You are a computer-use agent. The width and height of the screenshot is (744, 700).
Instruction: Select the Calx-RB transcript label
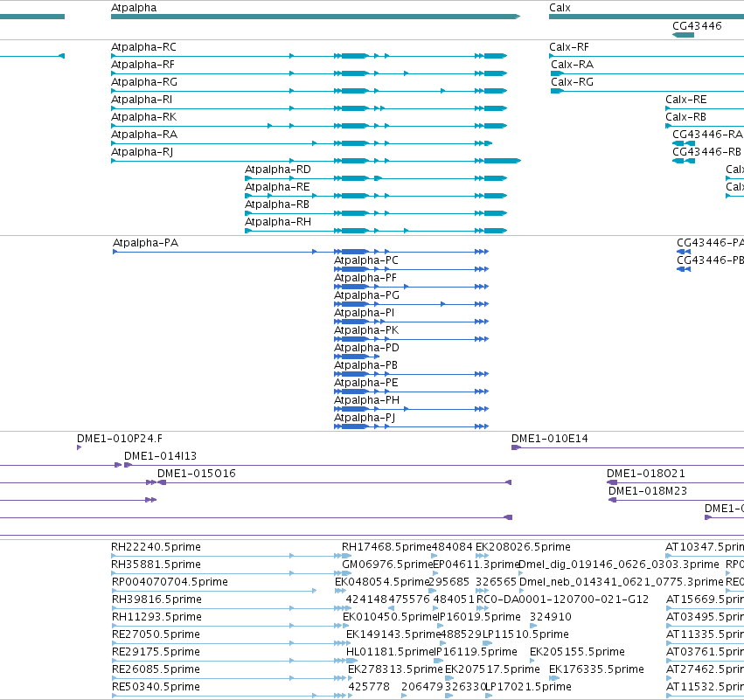(x=685, y=117)
